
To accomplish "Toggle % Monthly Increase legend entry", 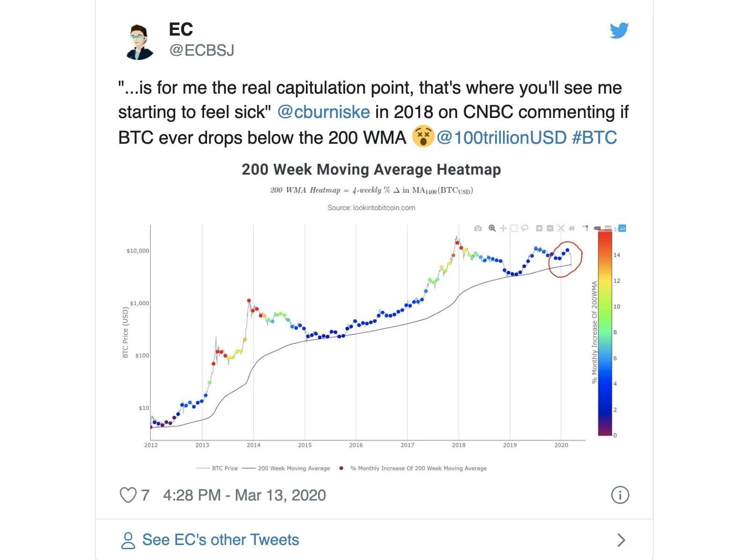I will [413, 468].
